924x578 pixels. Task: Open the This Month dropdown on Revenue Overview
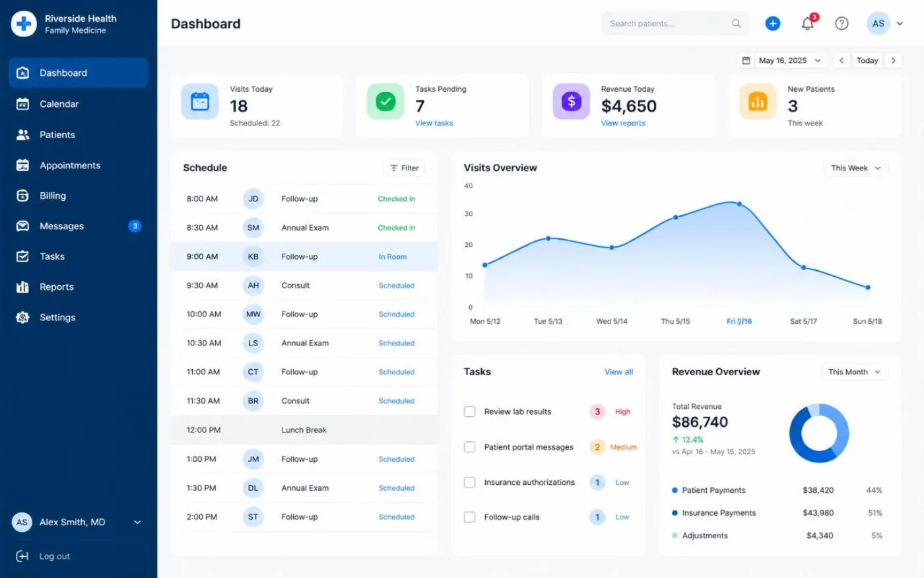[854, 372]
